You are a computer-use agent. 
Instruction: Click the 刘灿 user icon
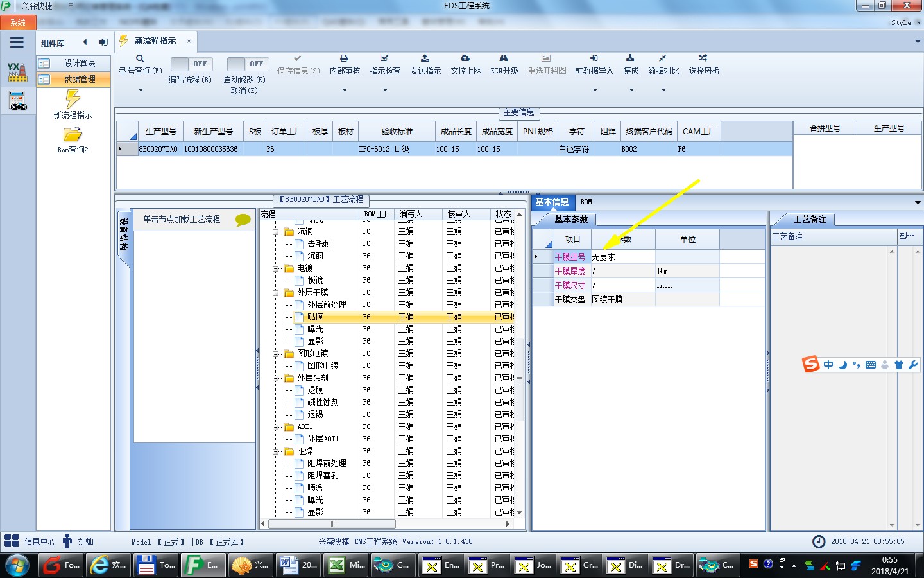pyautogui.click(x=67, y=541)
